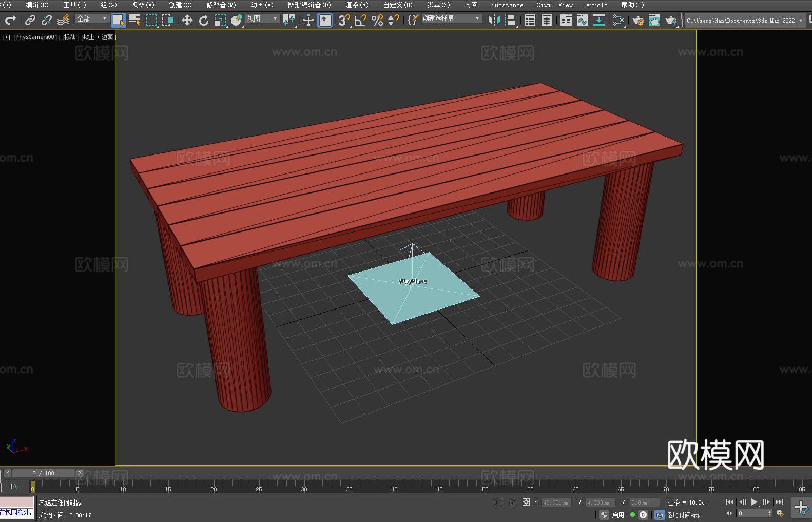
Task: Toggle the Spinner Snap button
Action: 394,20
